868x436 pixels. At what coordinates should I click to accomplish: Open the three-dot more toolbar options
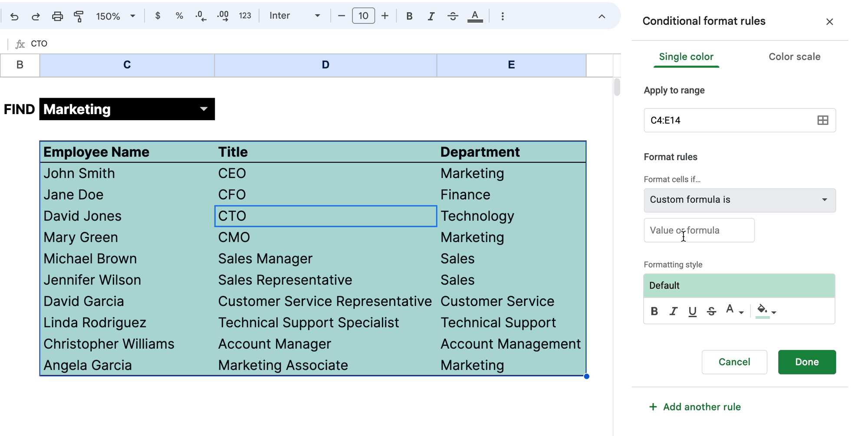pyautogui.click(x=503, y=16)
